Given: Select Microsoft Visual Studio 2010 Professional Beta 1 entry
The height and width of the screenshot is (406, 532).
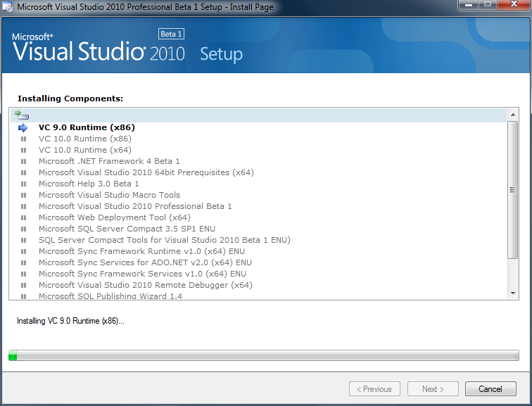Looking at the screenshot, I should [135, 206].
